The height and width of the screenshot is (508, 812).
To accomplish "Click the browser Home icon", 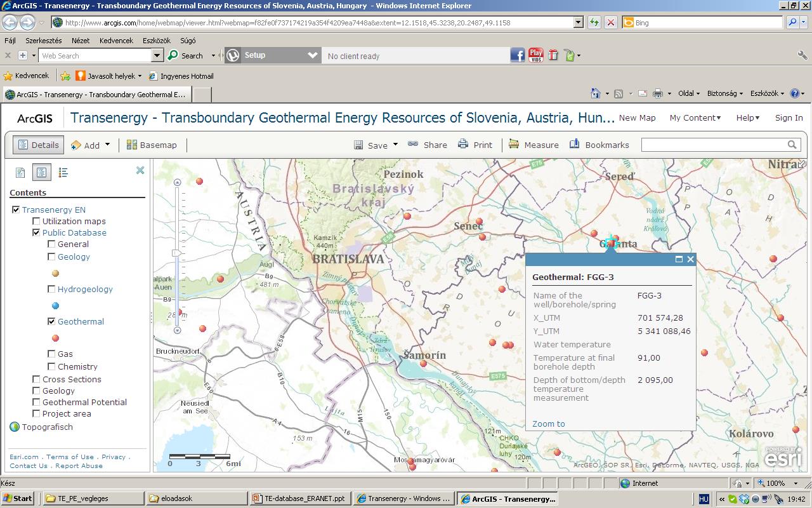I will [595, 93].
